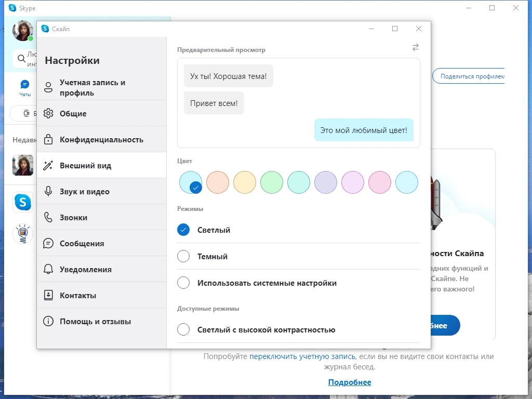This screenshot has height=399, width=532.
Task: Select the Light mode radio button
Action: point(183,230)
